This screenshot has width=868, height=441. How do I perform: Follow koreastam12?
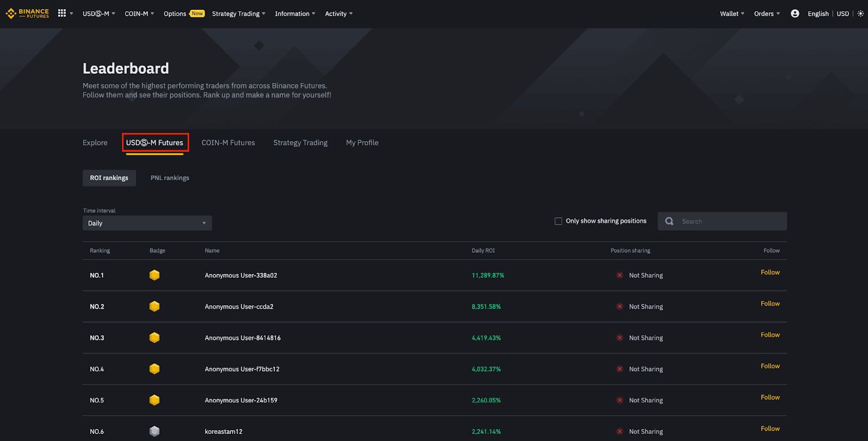coord(770,429)
